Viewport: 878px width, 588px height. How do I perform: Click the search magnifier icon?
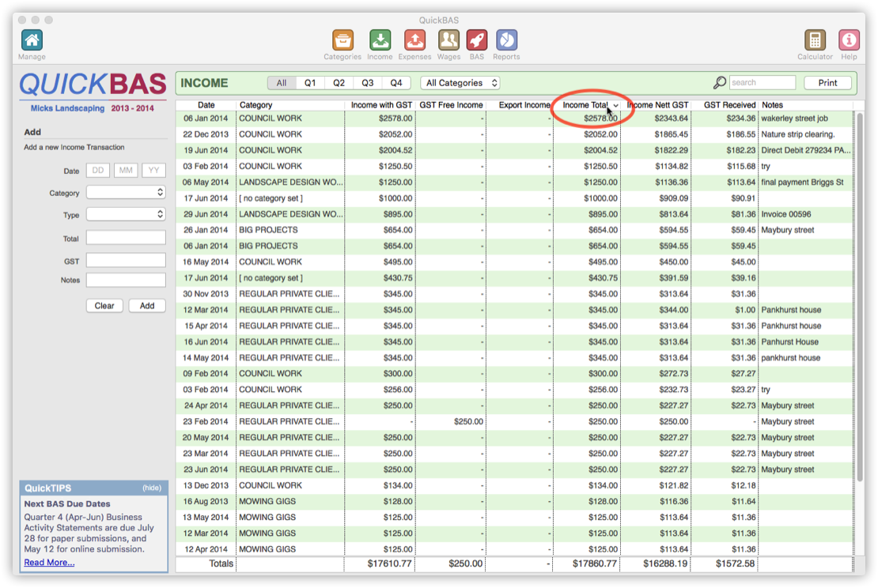719,82
